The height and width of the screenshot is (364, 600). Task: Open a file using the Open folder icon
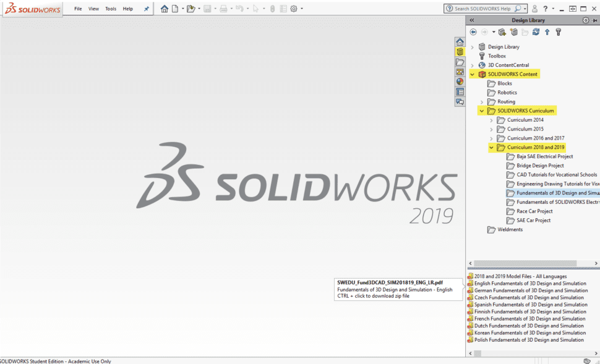(191, 9)
